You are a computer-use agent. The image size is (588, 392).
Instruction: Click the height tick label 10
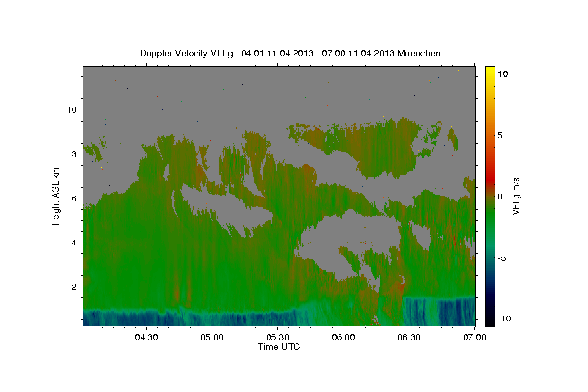pyautogui.click(x=73, y=110)
